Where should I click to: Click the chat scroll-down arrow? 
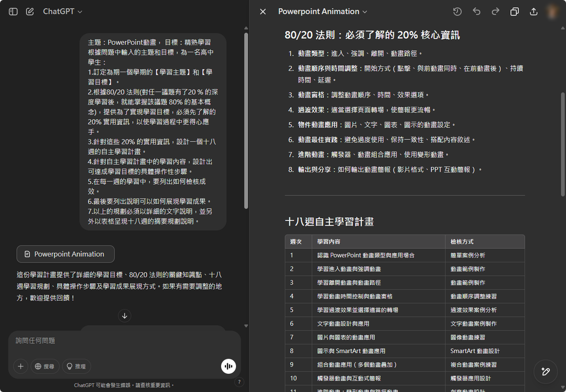pos(246,326)
